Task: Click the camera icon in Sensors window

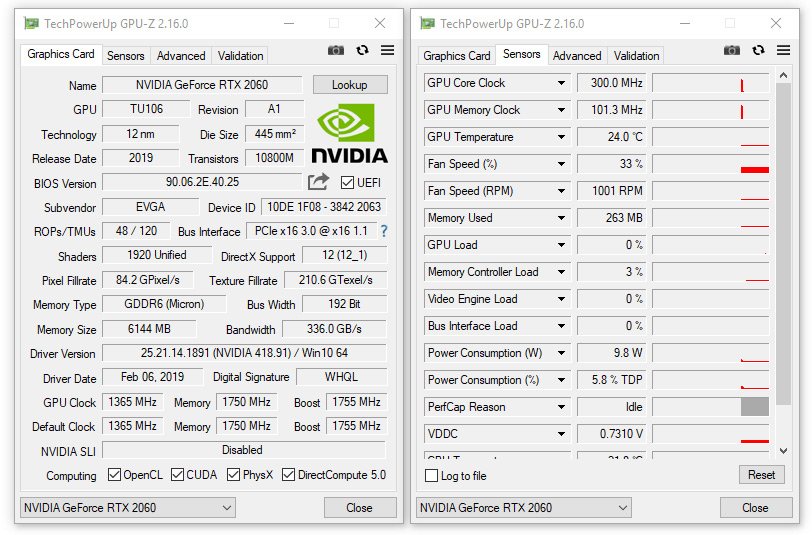Action: [732, 50]
